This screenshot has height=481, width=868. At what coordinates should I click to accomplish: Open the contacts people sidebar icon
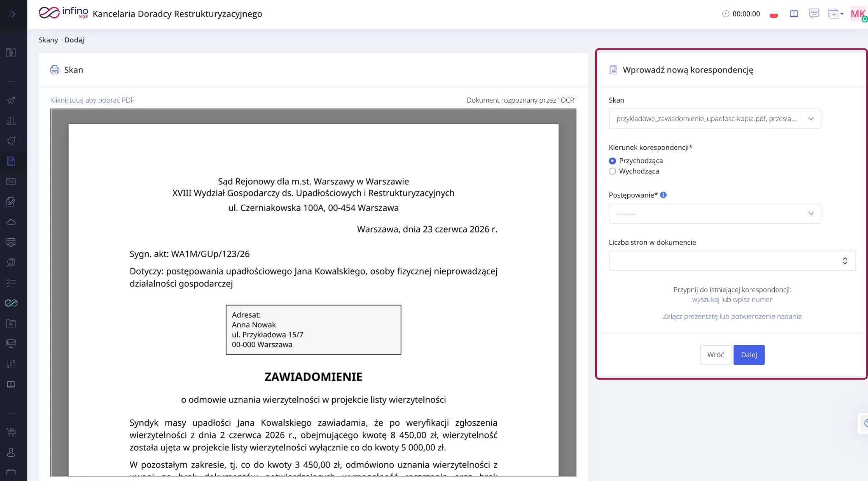(11, 121)
